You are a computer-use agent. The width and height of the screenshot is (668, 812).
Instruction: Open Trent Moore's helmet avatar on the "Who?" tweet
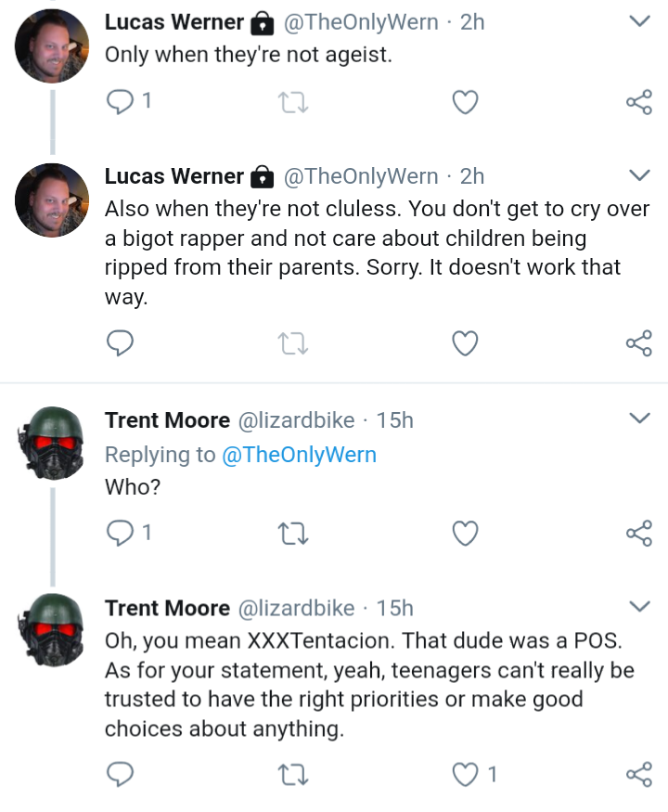(x=52, y=443)
